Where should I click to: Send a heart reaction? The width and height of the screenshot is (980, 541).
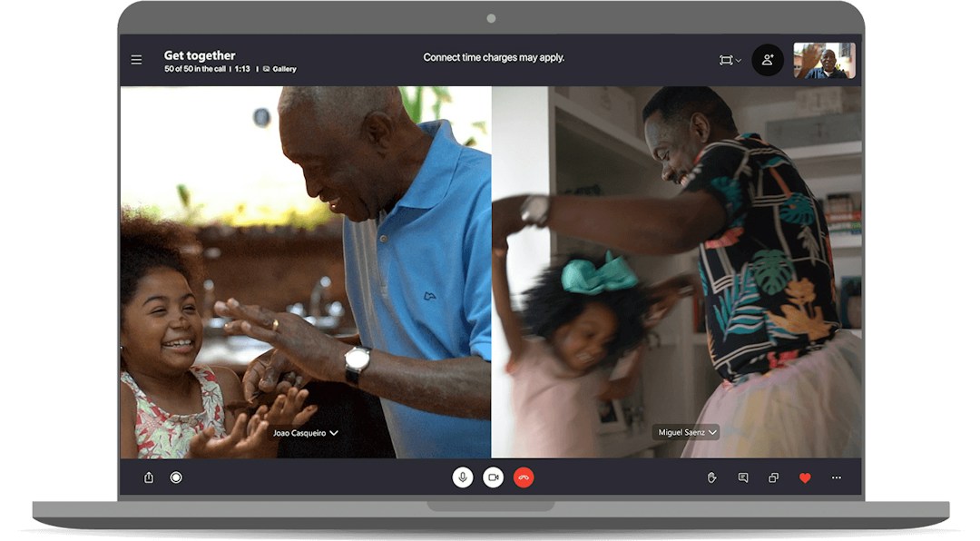(x=805, y=477)
